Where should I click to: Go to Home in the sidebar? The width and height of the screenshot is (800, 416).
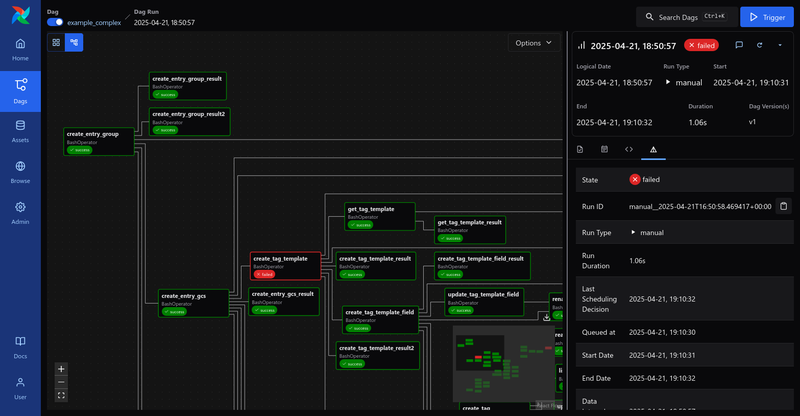pyautogui.click(x=20, y=49)
